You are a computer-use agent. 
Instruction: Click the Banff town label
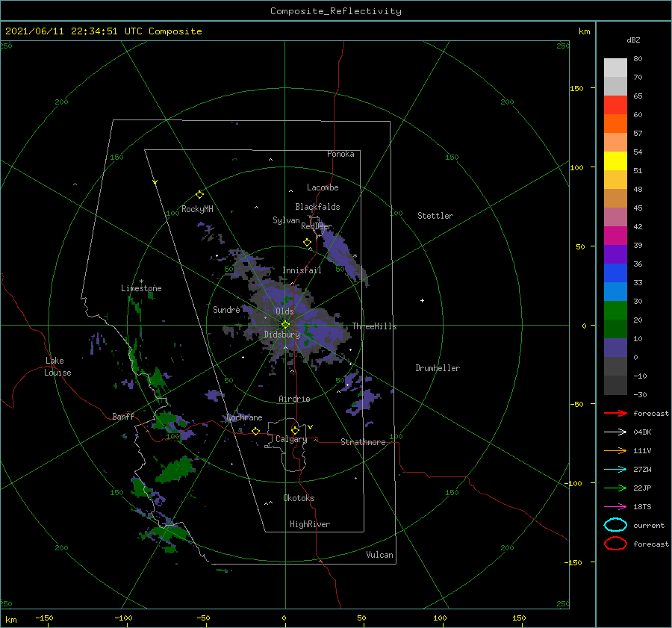click(123, 416)
